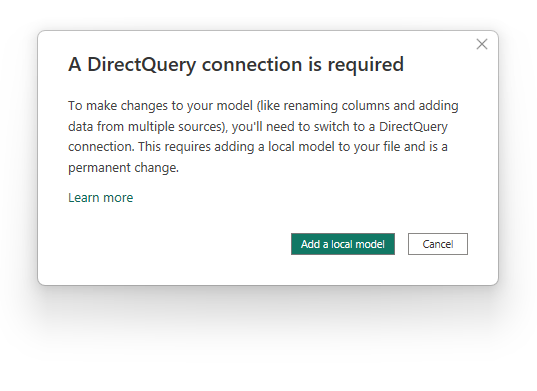Screen dimensions: 537x391
Task: Click the explanatory paragraph about switching to DirectQuery
Action: click(263, 137)
